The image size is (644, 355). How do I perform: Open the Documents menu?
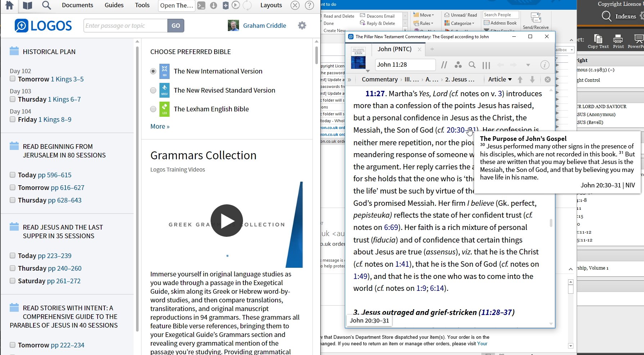(x=77, y=5)
